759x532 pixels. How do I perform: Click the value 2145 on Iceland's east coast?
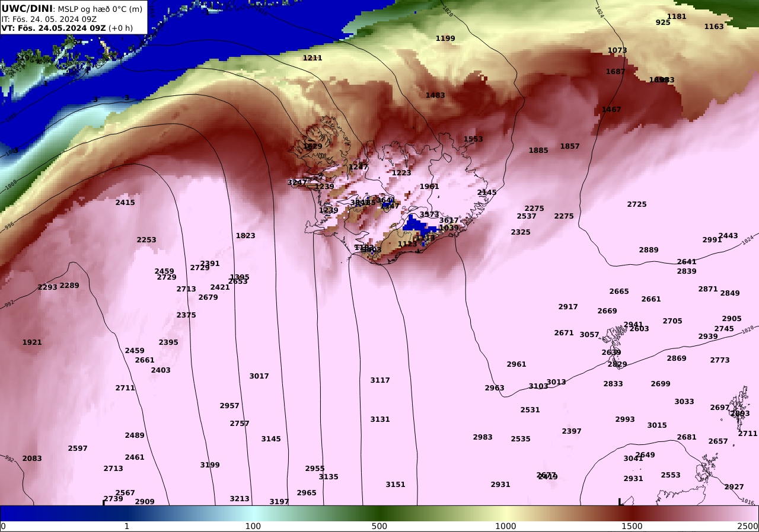coord(487,193)
